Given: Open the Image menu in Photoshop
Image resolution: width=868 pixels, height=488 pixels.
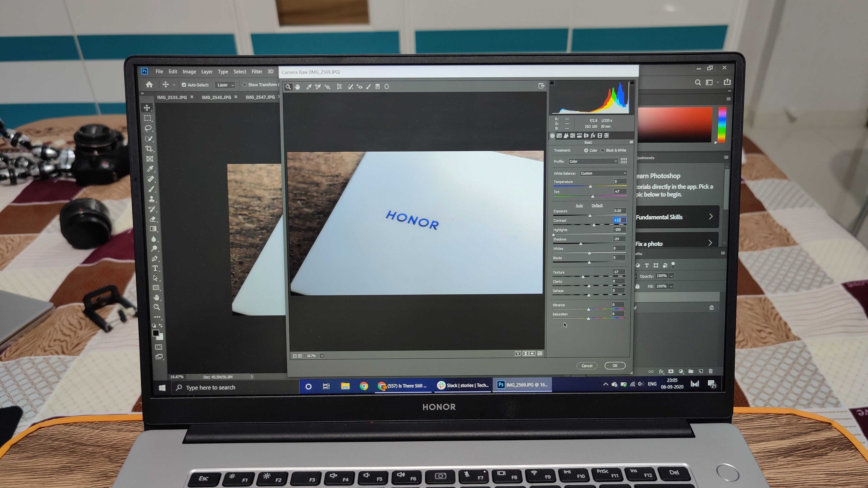Looking at the screenshot, I should coord(189,72).
